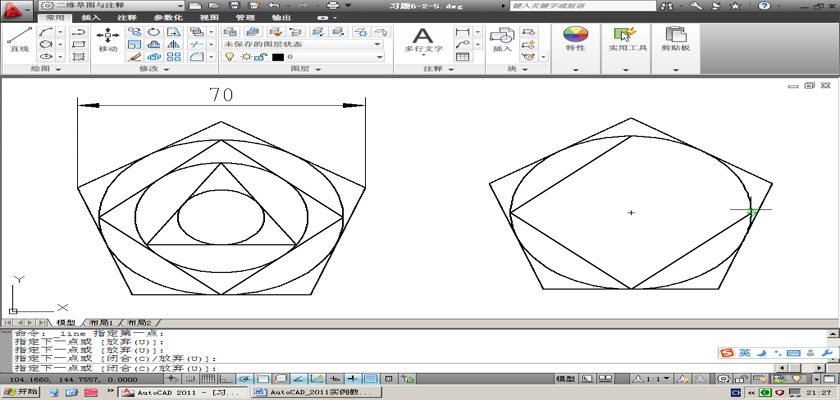
Task: Expand the Block (块) panel
Action: click(x=518, y=69)
